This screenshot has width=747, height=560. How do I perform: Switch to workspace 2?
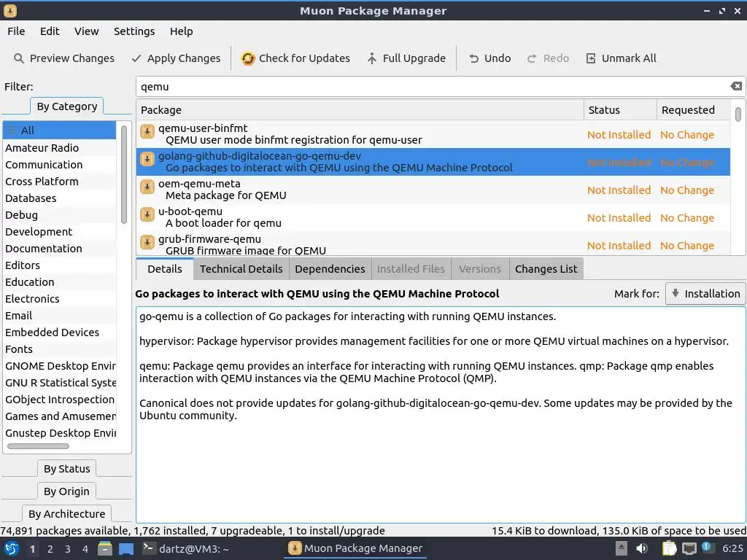[50, 549]
